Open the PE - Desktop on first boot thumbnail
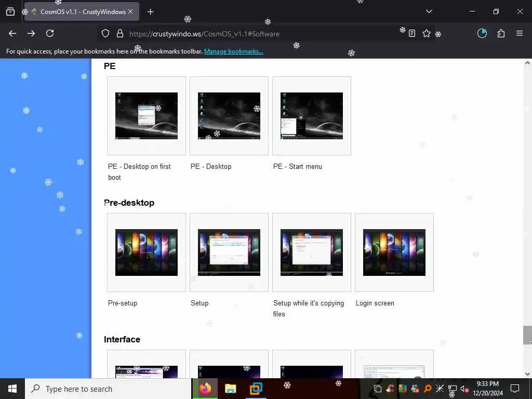The width and height of the screenshot is (532, 399). pyautogui.click(x=146, y=116)
